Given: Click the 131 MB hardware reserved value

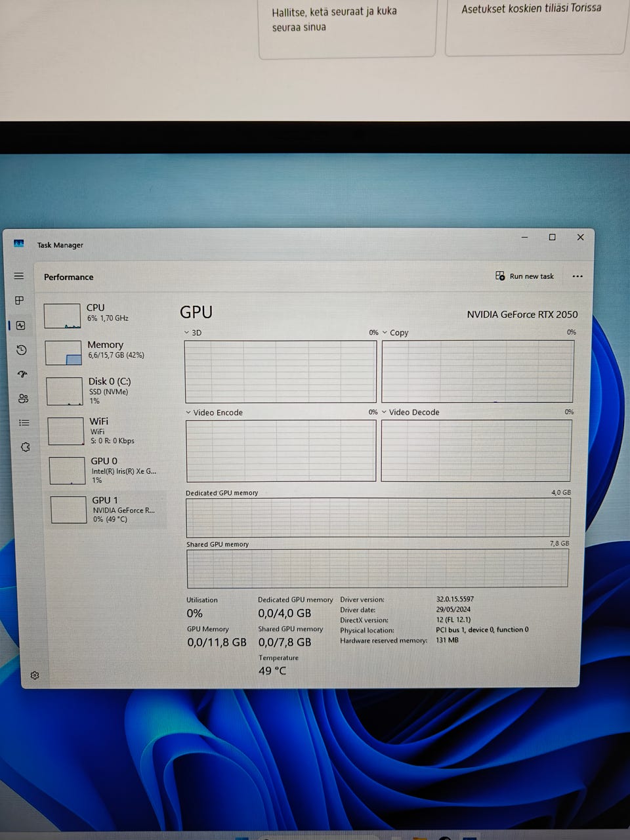Looking at the screenshot, I should click(x=447, y=640).
